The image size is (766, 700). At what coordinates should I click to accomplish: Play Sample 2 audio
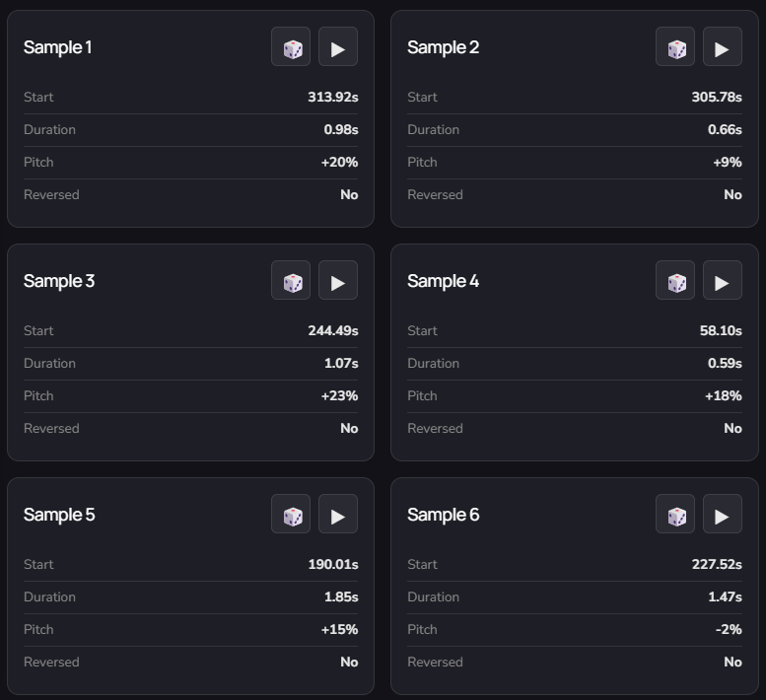tap(723, 47)
